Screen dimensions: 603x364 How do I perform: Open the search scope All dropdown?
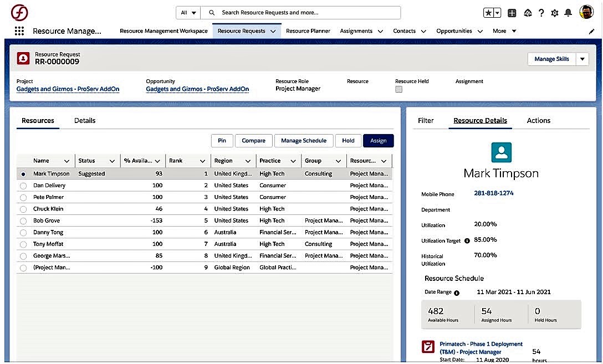[188, 13]
